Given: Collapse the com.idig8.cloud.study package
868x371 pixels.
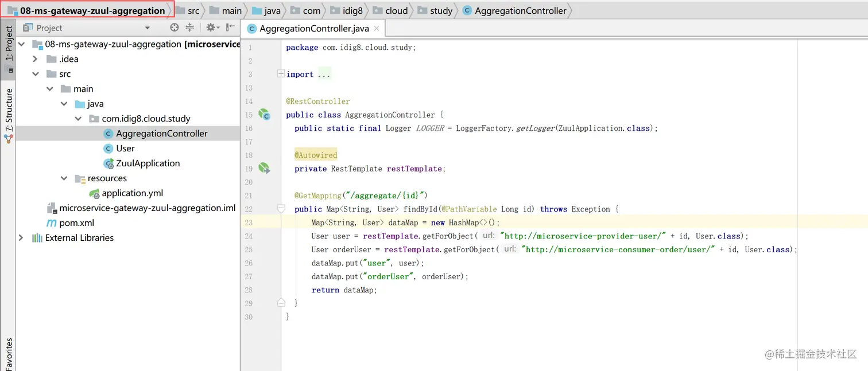Looking at the screenshot, I should [79, 119].
